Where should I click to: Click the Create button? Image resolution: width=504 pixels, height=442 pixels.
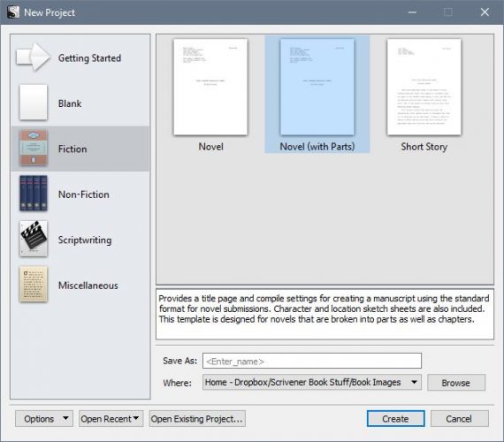tap(395, 418)
